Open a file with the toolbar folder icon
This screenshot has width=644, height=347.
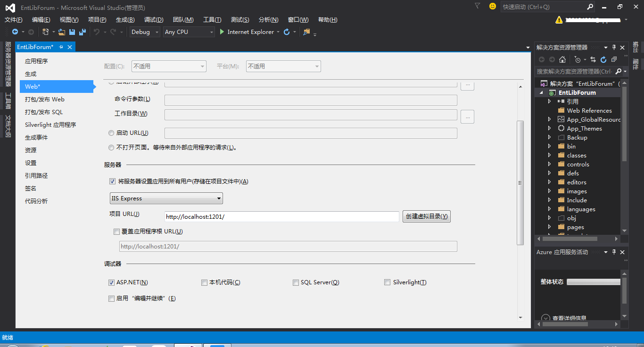[x=62, y=32]
